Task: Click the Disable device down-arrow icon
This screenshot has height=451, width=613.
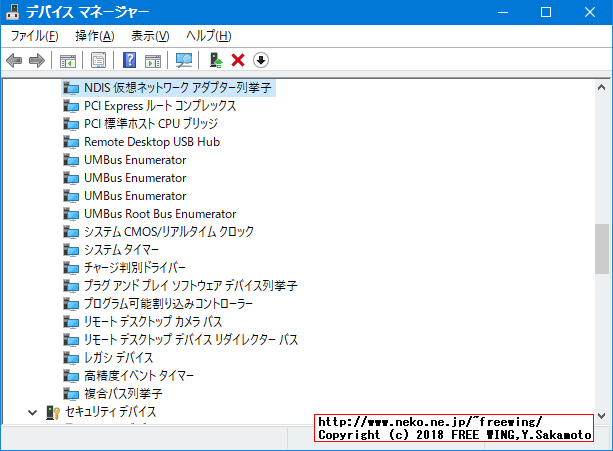Action: point(261,61)
